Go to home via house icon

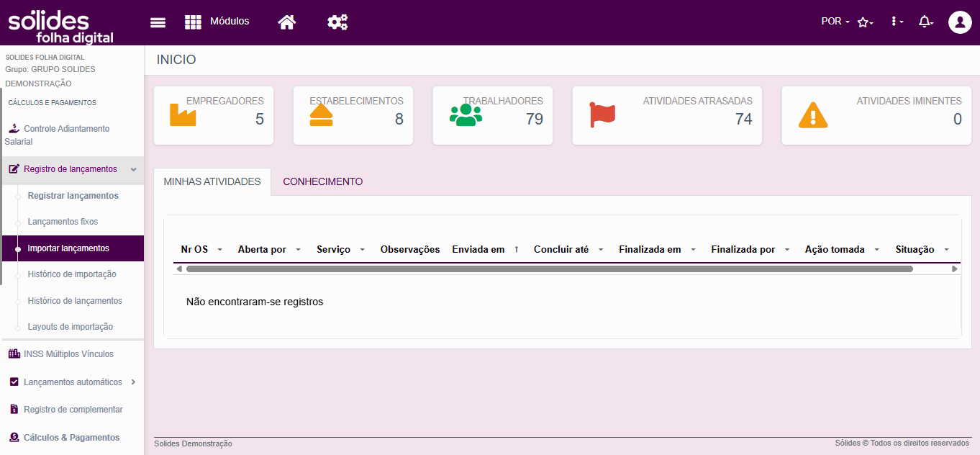(287, 22)
